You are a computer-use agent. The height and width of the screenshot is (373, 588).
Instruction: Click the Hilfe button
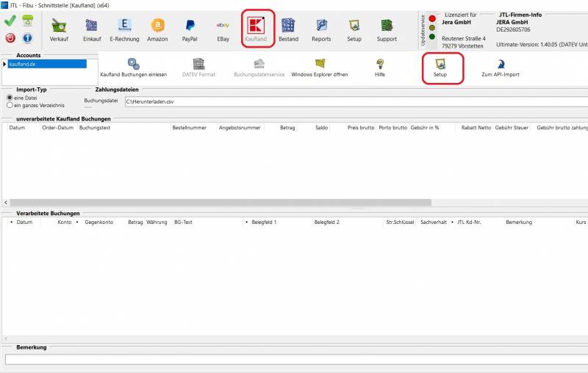(379, 68)
